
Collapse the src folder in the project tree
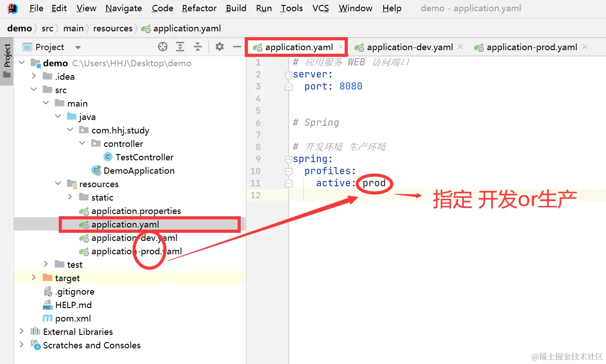point(34,89)
